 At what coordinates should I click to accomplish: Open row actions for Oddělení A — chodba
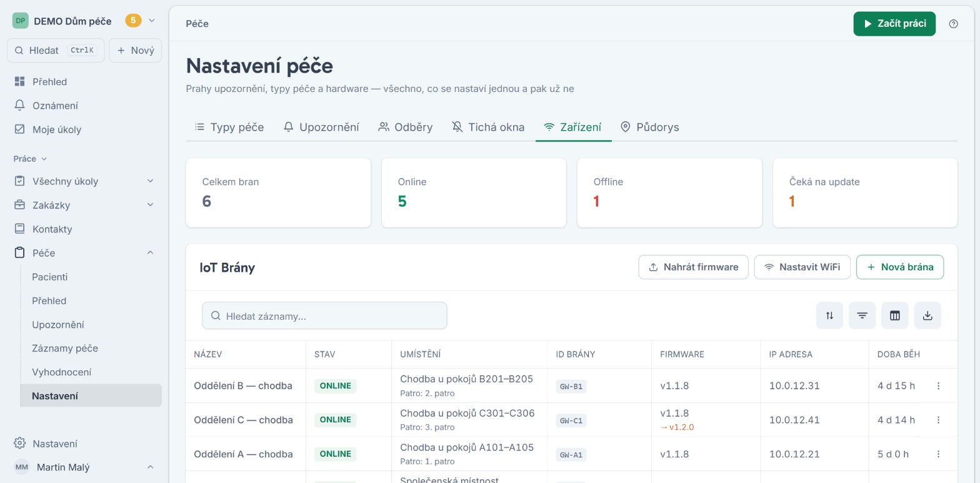click(x=938, y=454)
